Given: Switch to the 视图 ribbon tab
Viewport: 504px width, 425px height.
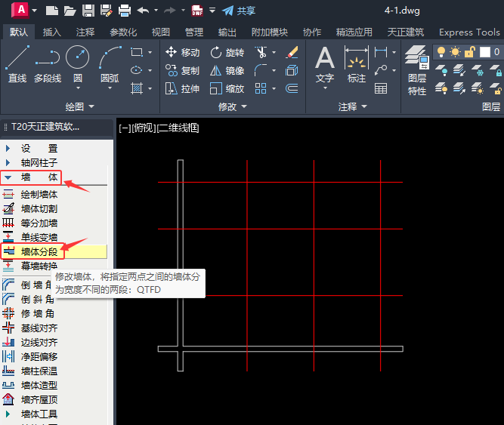Looking at the screenshot, I should [161, 32].
